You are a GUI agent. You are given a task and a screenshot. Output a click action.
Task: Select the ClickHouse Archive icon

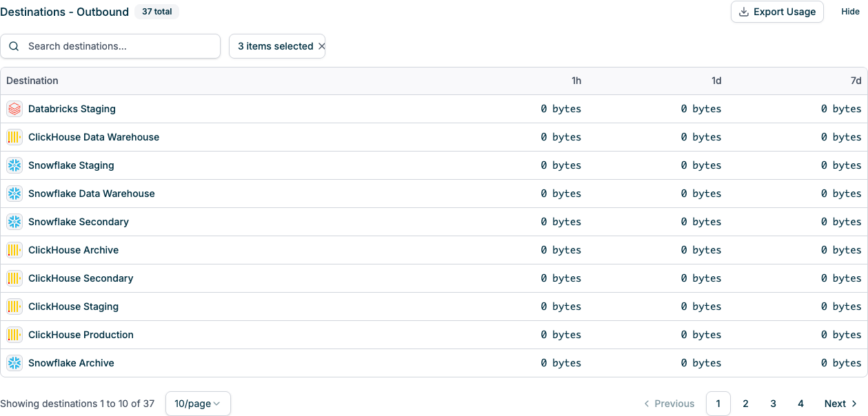click(x=14, y=250)
